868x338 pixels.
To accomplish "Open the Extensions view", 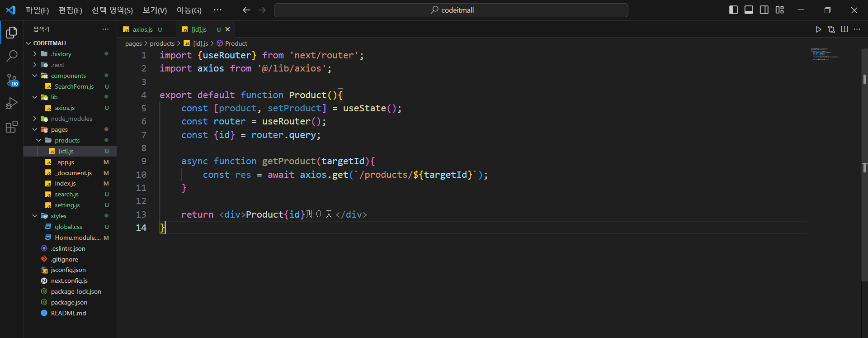I will tap(12, 127).
